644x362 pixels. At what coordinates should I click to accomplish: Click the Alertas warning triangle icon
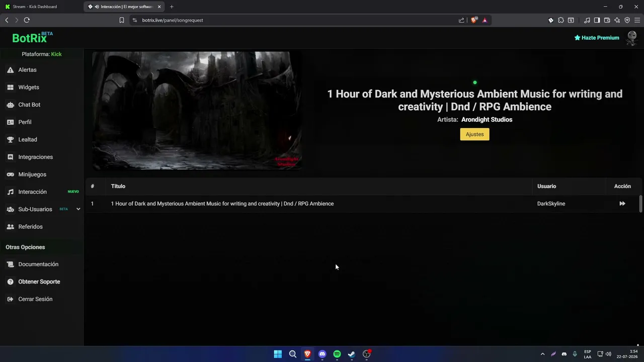coord(10,70)
